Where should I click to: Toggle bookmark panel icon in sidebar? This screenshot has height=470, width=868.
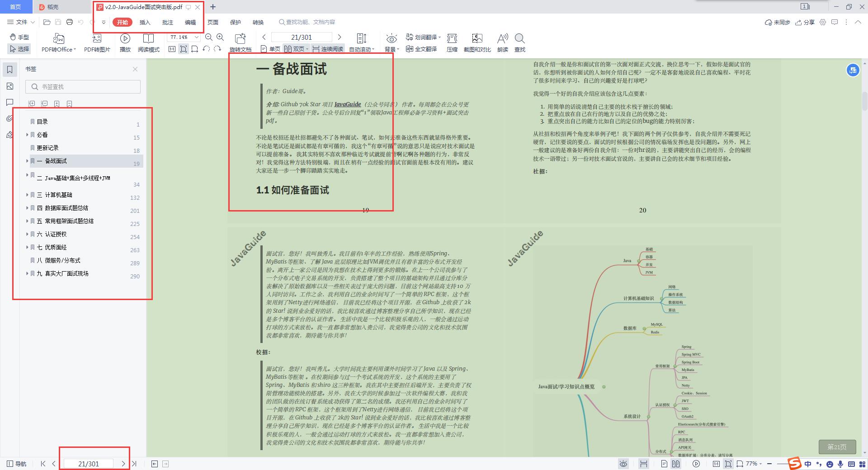pos(9,69)
